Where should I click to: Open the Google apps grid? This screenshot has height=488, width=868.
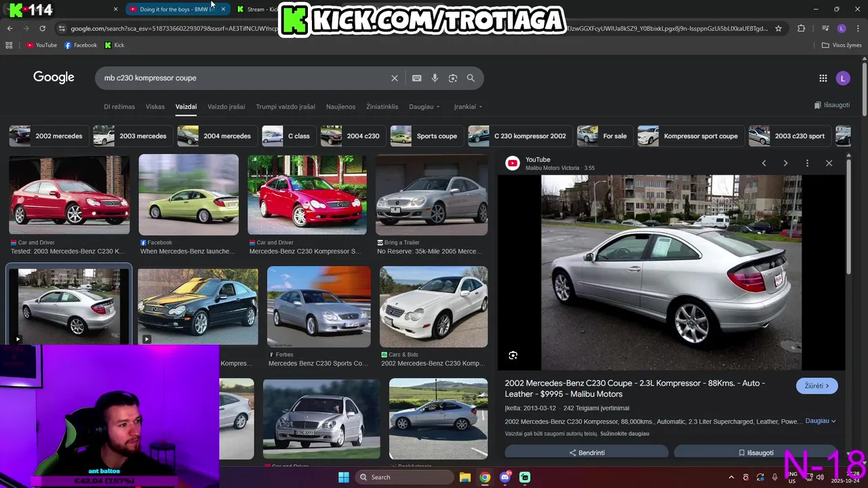823,78
